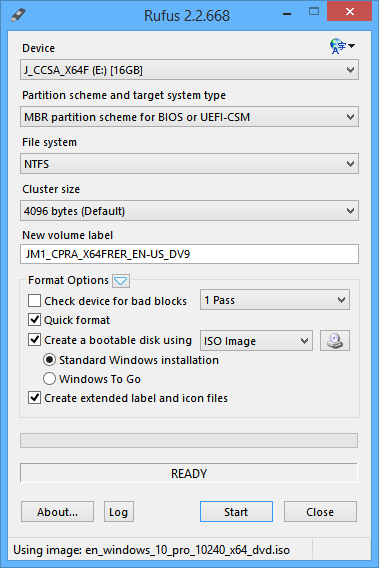Uncheck the Quick format checkbox
Screen dimensions: 379x568
click(x=34, y=320)
